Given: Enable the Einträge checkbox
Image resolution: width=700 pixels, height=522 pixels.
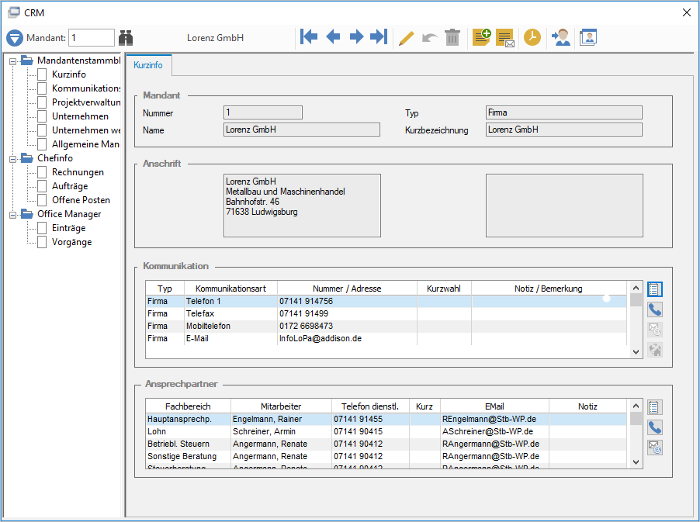Looking at the screenshot, I should click(42, 228).
